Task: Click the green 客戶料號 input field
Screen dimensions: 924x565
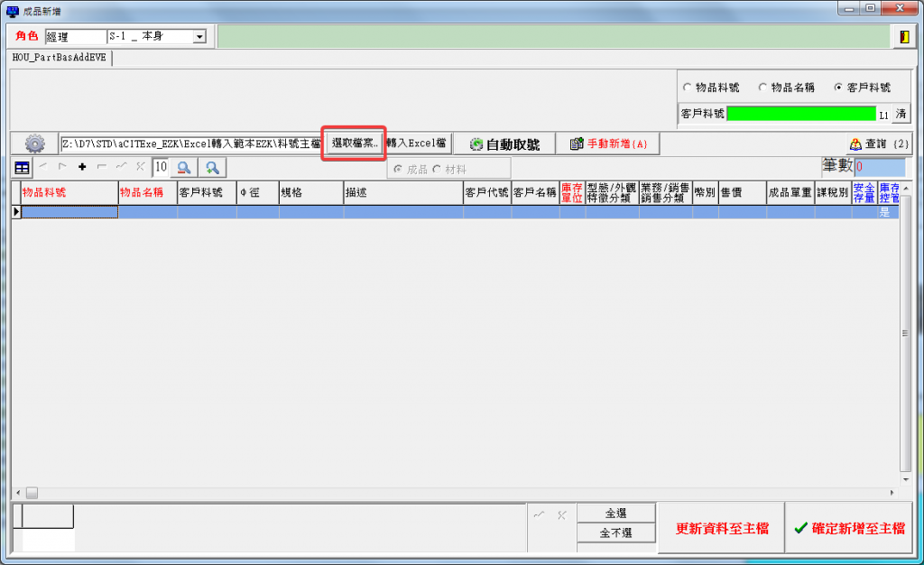Action: (800, 114)
